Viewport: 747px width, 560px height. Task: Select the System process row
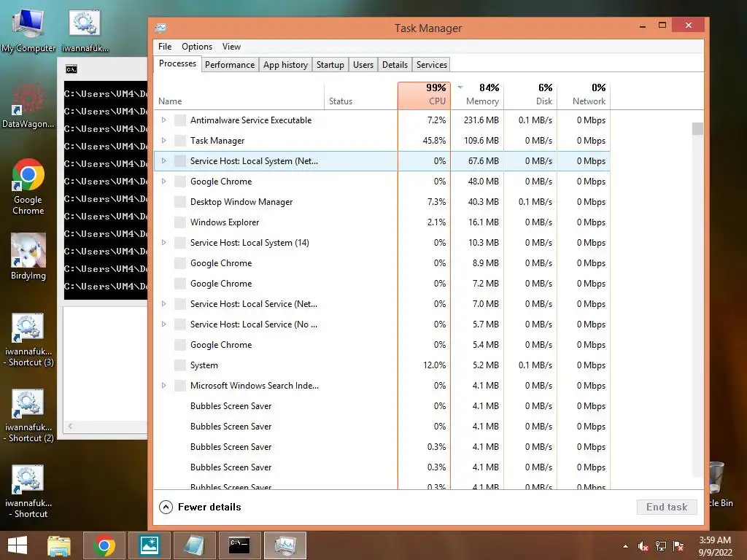[x=382, y=365]
